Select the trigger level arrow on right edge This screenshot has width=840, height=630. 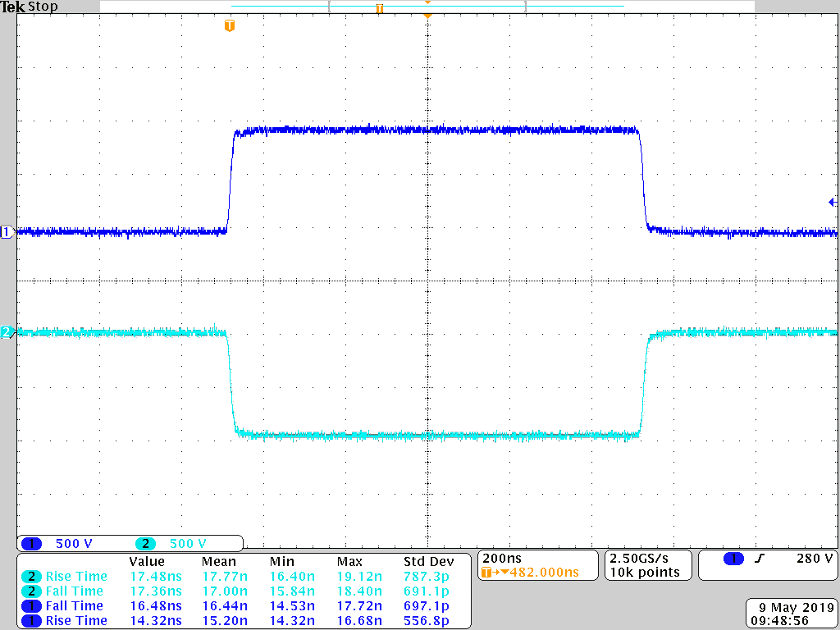[x=833, y=202]
